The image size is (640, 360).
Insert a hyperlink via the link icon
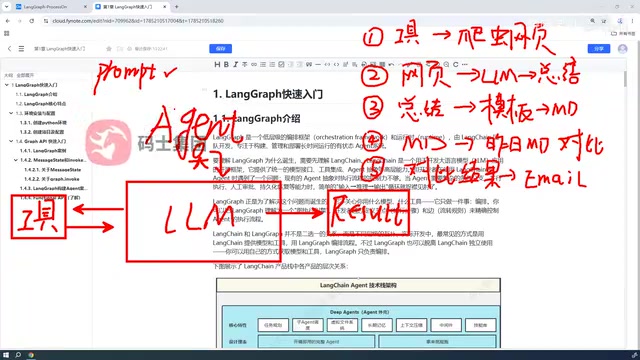[x=254, y=64]
